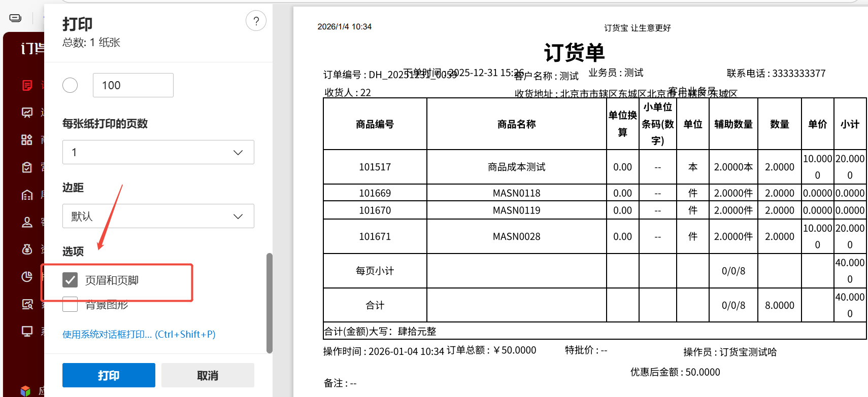Click product code 101669 in table
Image resolution: width=868 pixels, height=397 pixels.
(x=375, y=193)
